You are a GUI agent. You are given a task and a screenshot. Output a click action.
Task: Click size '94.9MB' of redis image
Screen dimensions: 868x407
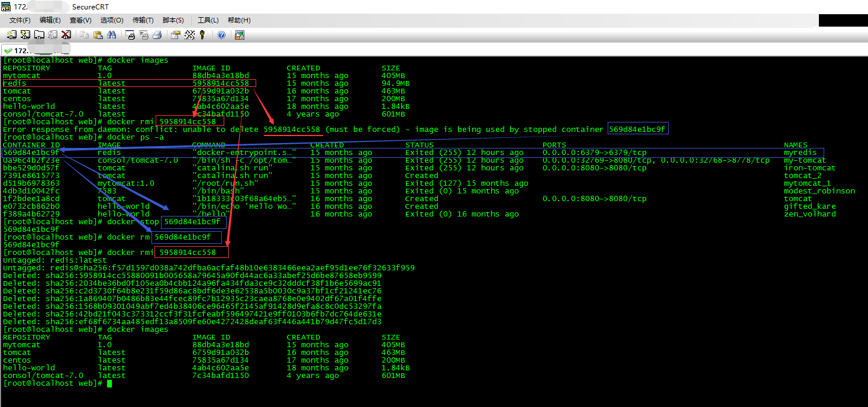point(396,83)
